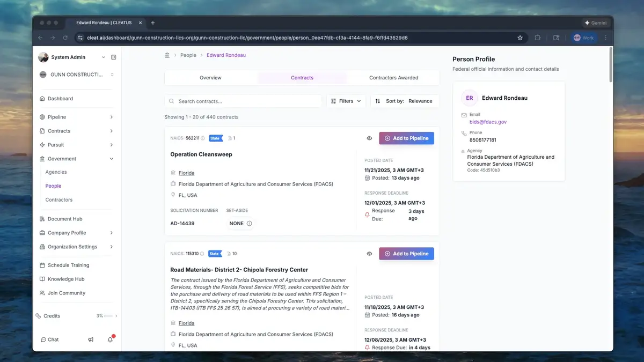Click the Credits 3% progress bar
644x362 pixels.
click(108, 316)
